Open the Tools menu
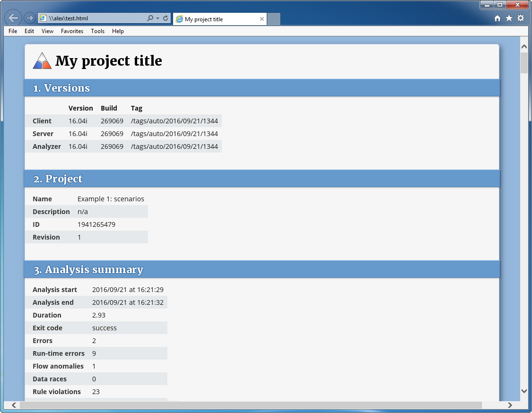Screen dimensions: 532x413 click(98, 31)
